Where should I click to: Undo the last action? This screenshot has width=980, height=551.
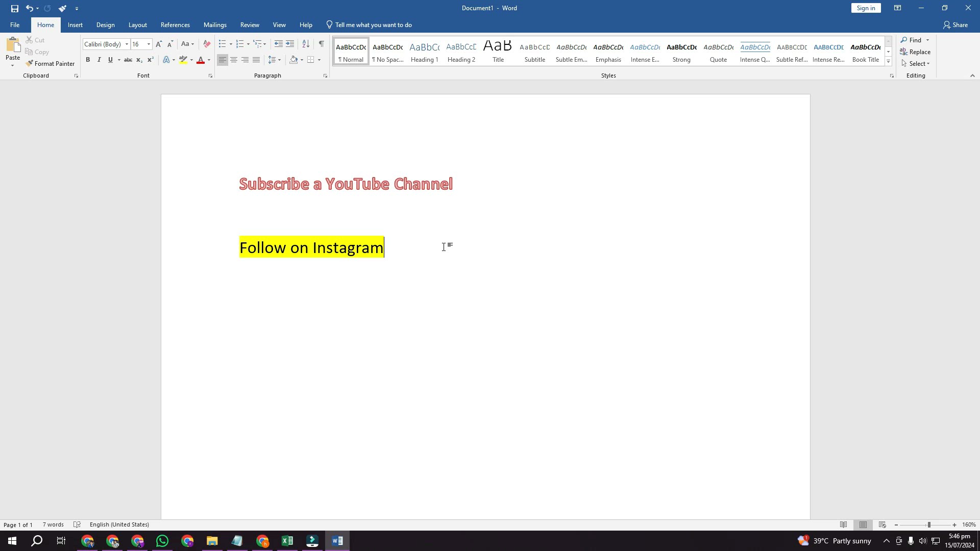click(29, 8)
